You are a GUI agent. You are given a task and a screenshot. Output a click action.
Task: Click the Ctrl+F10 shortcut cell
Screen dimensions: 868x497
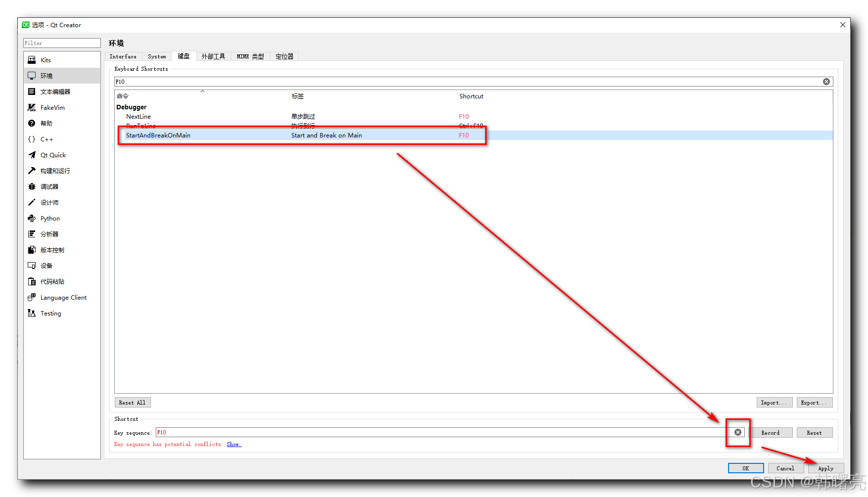click(471, 126)
